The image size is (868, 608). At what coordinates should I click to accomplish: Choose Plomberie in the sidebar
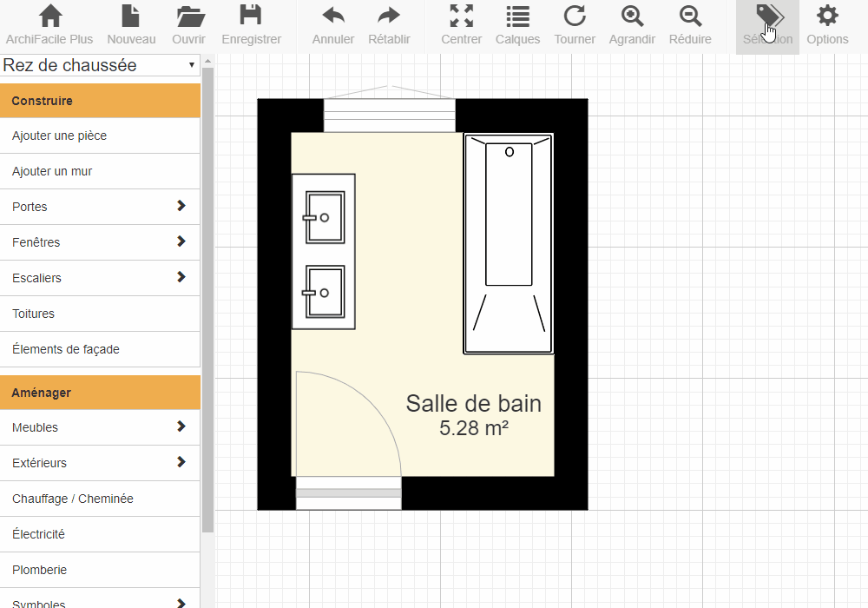point(39,570)
